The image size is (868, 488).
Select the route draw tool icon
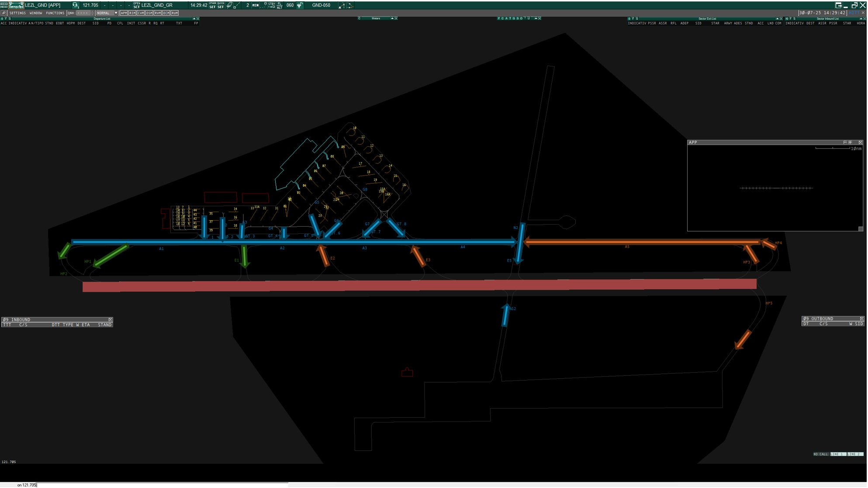[342, 5]
